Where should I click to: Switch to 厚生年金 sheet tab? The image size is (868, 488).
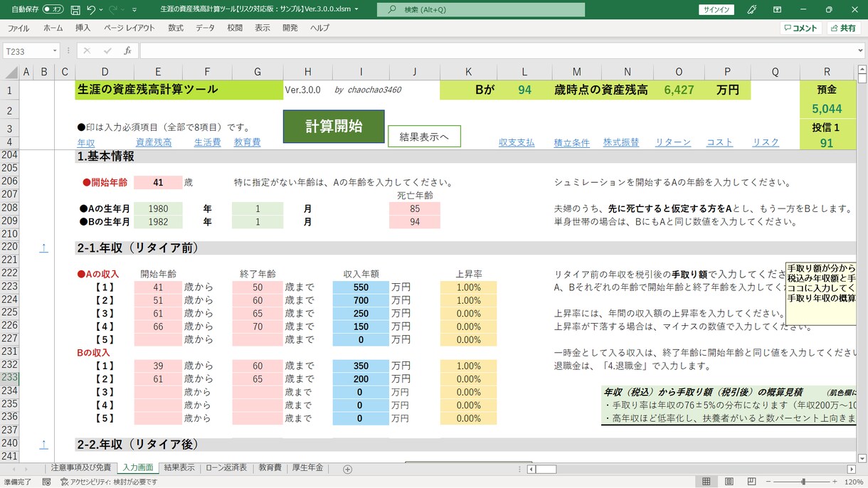307,468
